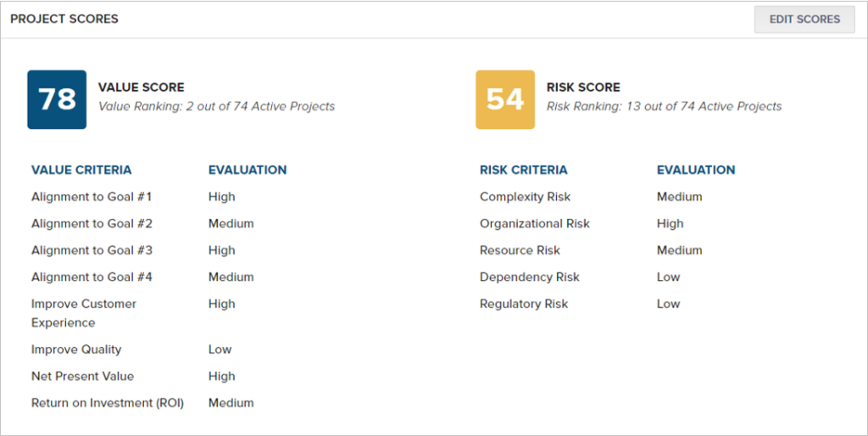Image resolution: width=868 pixels, height=436 pixels.
Task: Select Improve Customer Experience criterion
Action: click(x=84, y=313)
